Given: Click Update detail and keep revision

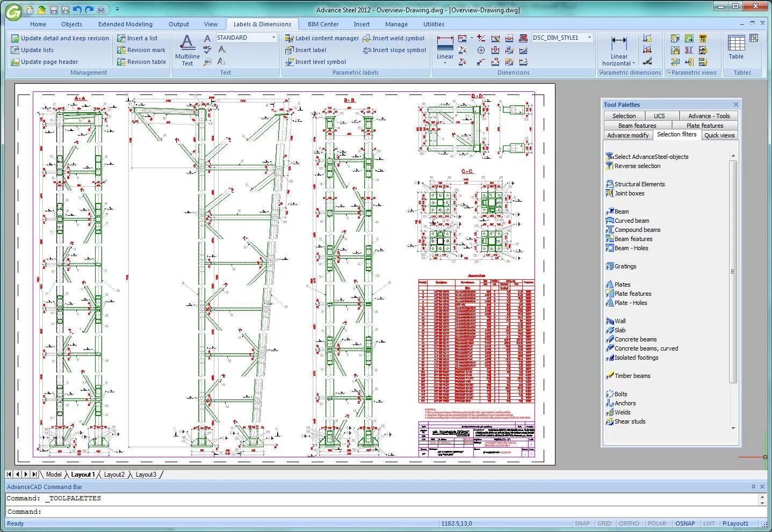Looking at the screenshot, I should click(60, 38).
